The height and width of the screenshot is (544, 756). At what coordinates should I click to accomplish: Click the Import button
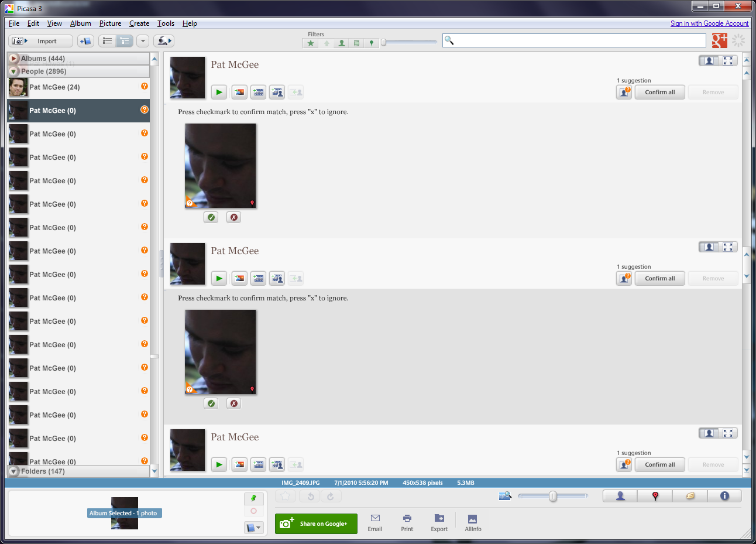(41, 41)
